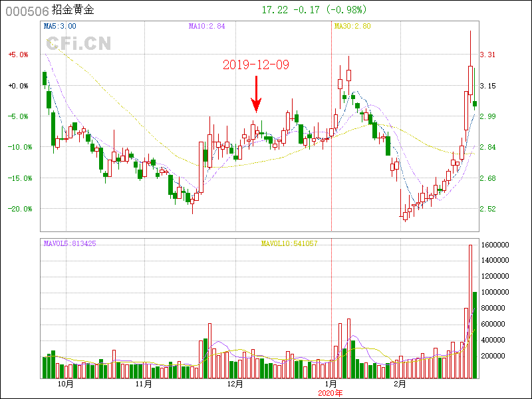Click the 12月 label on time axis
532x399 pixels.
pyautogui.click(x=235, y=384)
